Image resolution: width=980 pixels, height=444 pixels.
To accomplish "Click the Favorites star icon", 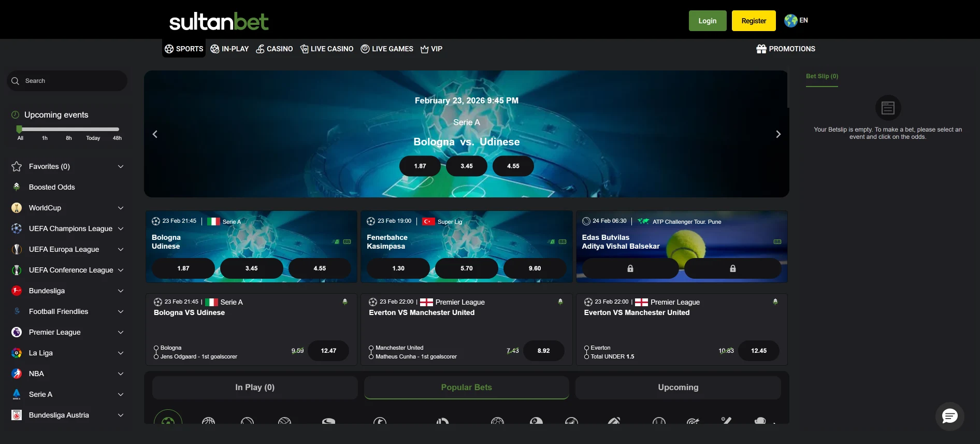I will point(17,166).
